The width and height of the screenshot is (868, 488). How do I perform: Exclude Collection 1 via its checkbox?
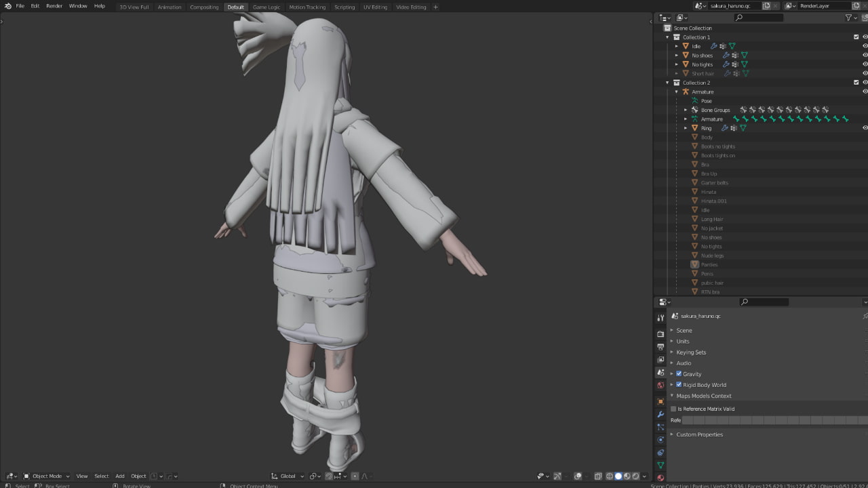pyautogui.click(x=856, y=37)
